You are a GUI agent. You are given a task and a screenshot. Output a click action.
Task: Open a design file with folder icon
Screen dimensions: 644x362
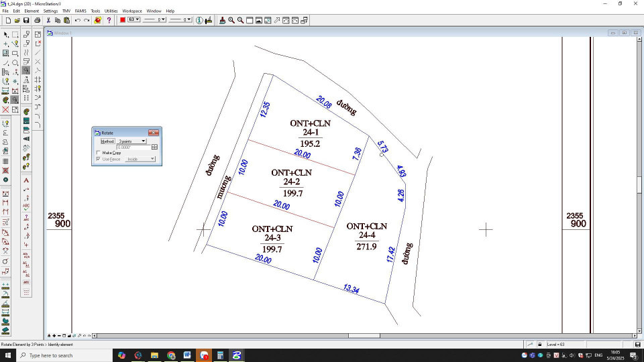tap(17, 21)
